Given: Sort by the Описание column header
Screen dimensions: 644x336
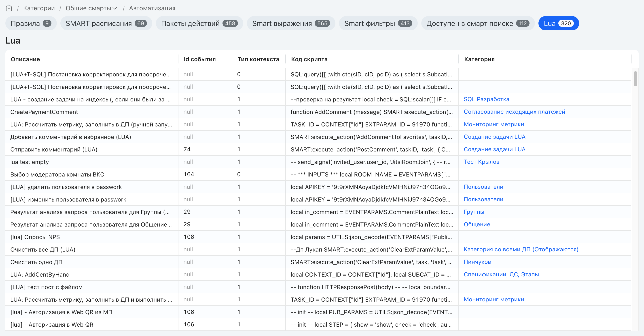Looking at the screenshot, I should (x=25, y=59).
